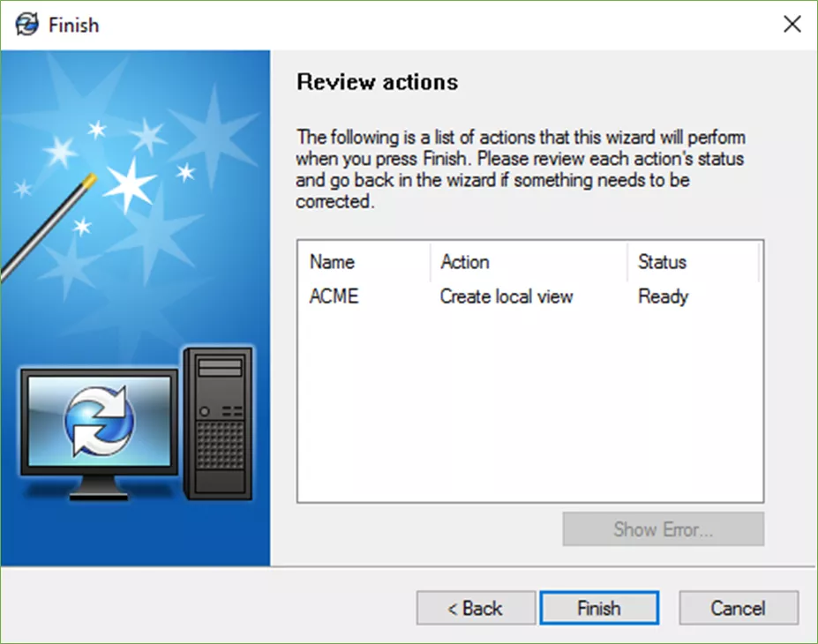Click the app icon in the title bar

[x=27, y=25]
